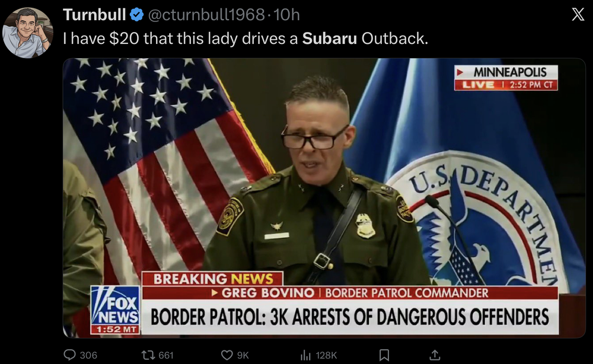Click the Fox News logo in video

[116, 309]
